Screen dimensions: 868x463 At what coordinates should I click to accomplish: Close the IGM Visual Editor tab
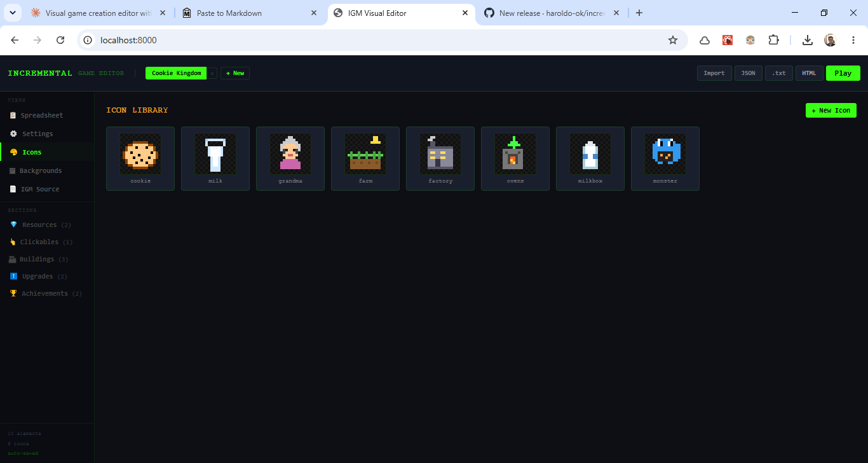tap(465, 13)
